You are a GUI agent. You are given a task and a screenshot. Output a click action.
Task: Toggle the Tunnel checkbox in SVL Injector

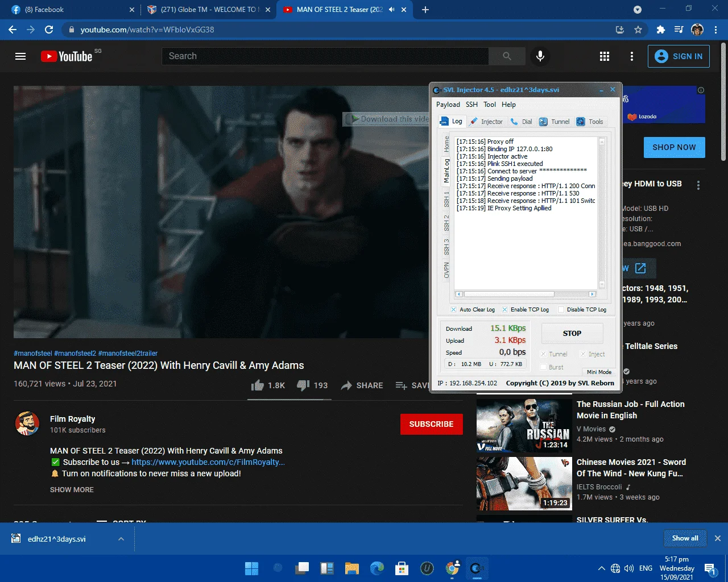pos(543,354)
